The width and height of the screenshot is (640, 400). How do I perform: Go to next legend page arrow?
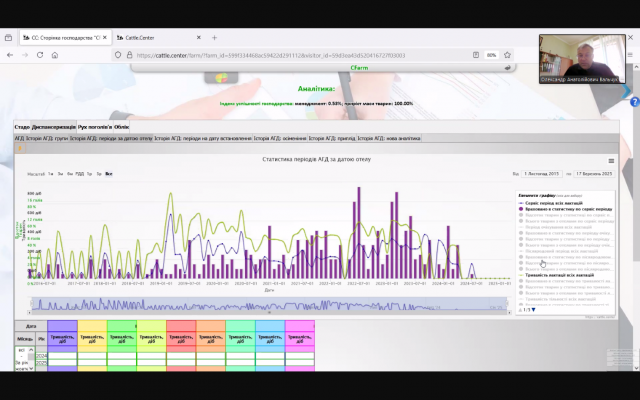click(x=533, y=310)
